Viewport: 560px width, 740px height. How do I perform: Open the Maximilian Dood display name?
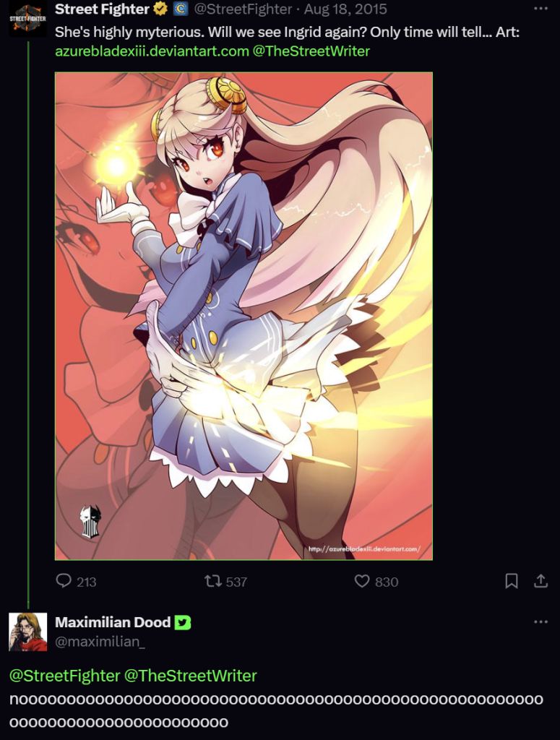tap(113, 622)
